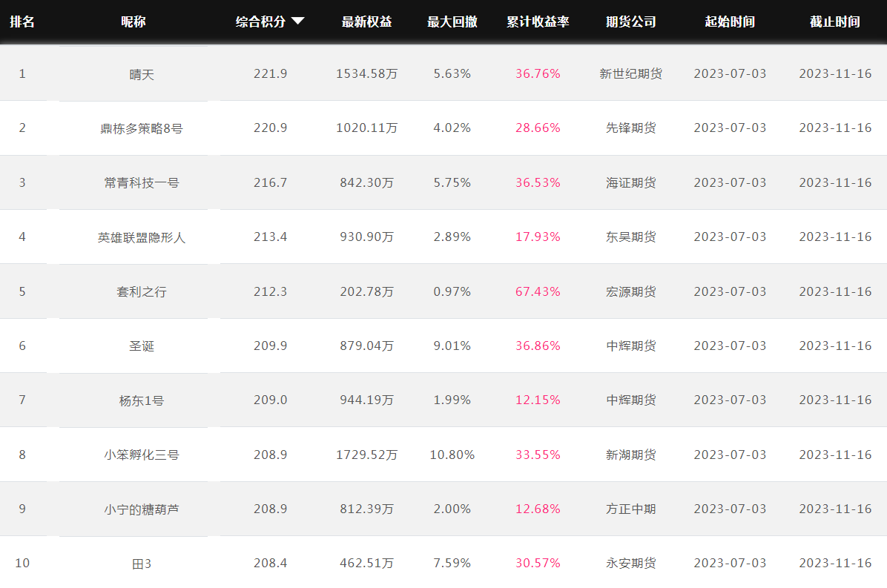Click score value 212.3
The image size is (887, 588).
click(x=271, y=291)
